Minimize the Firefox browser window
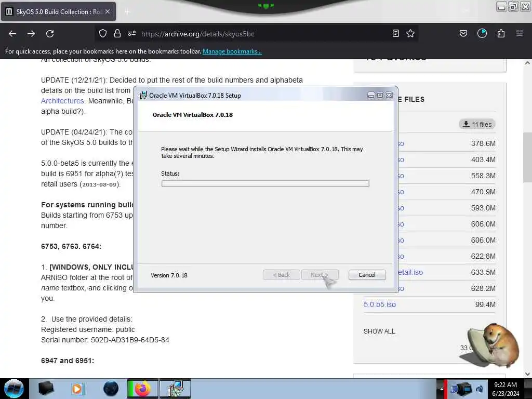The height and width of the screenshot is (399, 532). 501,6
